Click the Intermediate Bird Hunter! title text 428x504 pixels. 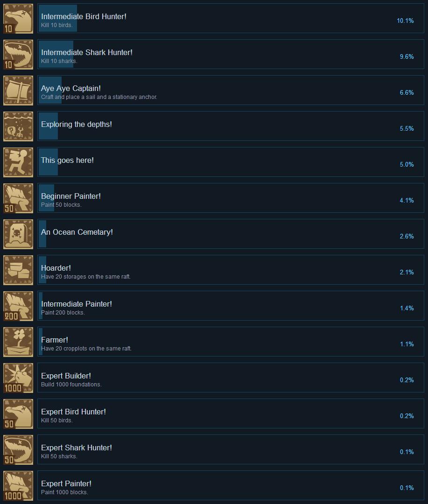click(x=84, y=16)
